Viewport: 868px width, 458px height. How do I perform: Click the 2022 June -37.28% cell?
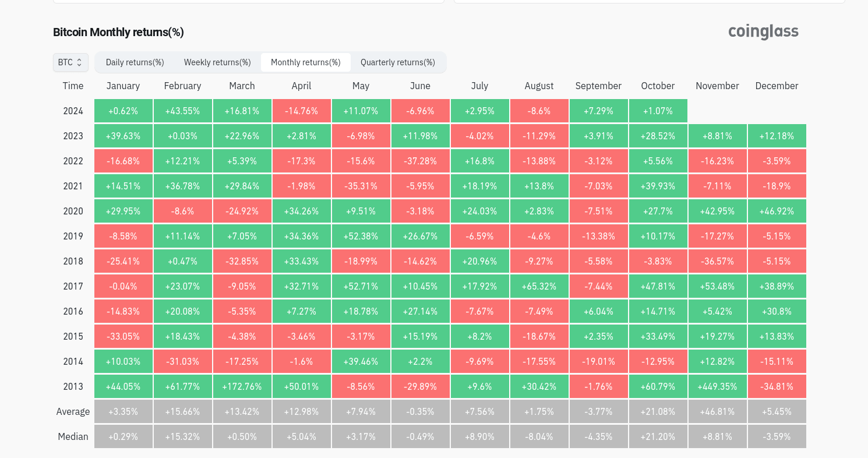tap(420, 161)
